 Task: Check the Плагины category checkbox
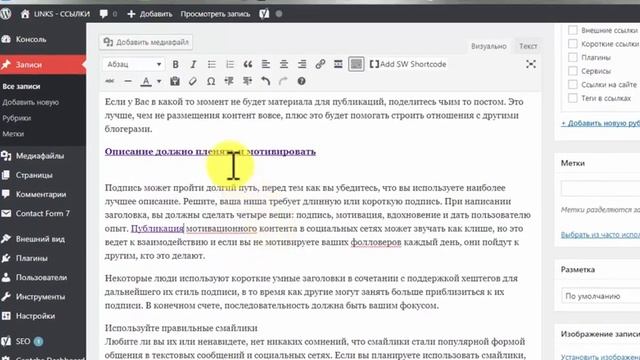pyautogui.click(x=573, y=58)
